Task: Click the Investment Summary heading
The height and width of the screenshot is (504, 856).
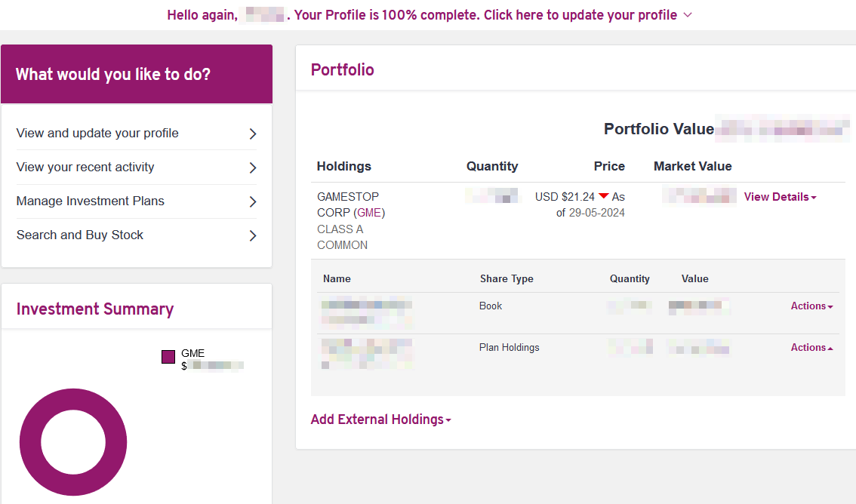Action: click(x=95, y=309)
